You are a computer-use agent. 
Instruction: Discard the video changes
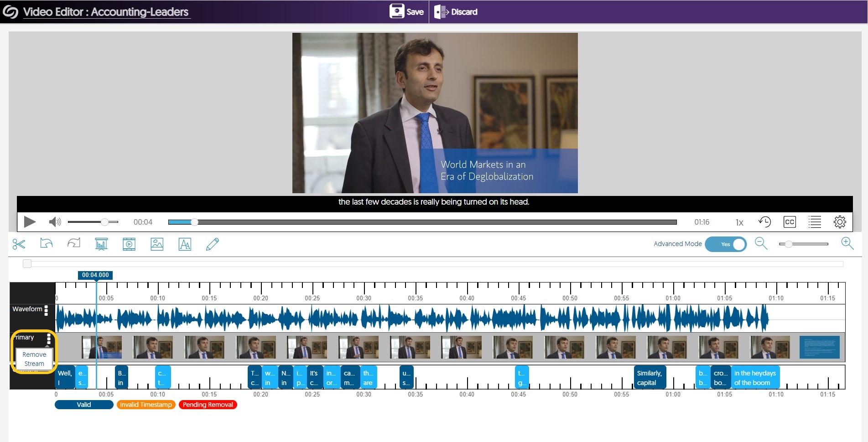coord(456,12)
